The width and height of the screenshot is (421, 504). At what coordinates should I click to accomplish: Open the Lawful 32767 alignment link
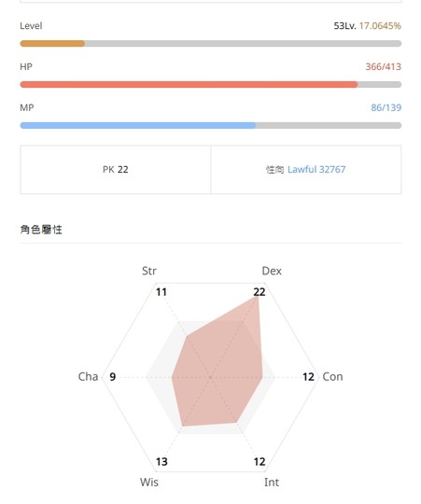pyautogui.click(x=316, y=169)
